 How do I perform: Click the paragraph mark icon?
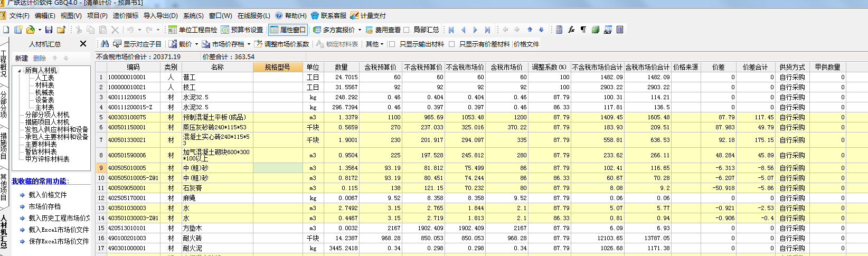pyautogui.click(x=583, y=30)
